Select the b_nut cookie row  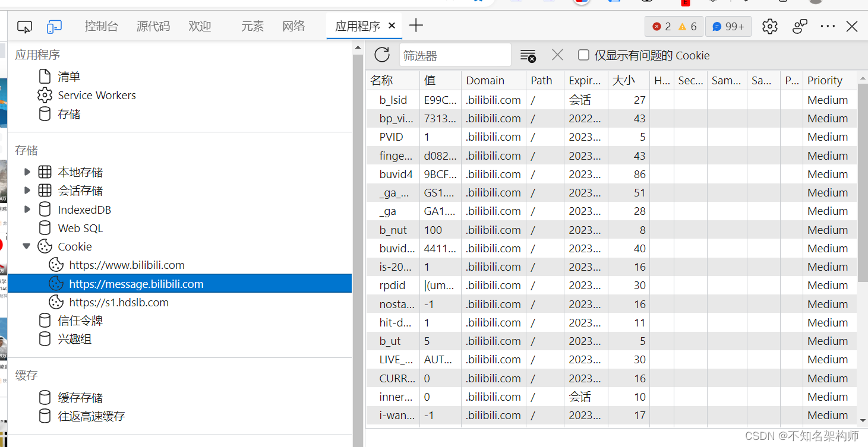611,230
